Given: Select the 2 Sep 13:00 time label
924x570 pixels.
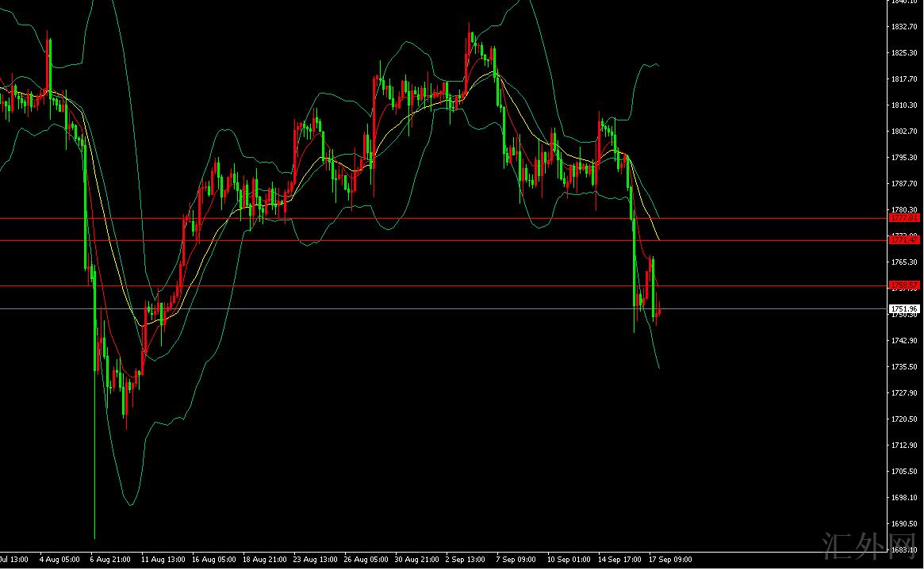Looking at the screenshot, I should click(x=466, y=560).
